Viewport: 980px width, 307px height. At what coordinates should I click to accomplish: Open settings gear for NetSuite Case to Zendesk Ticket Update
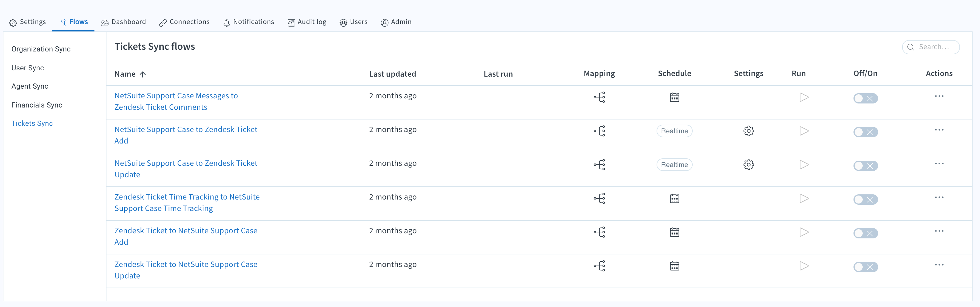(748, 165)
